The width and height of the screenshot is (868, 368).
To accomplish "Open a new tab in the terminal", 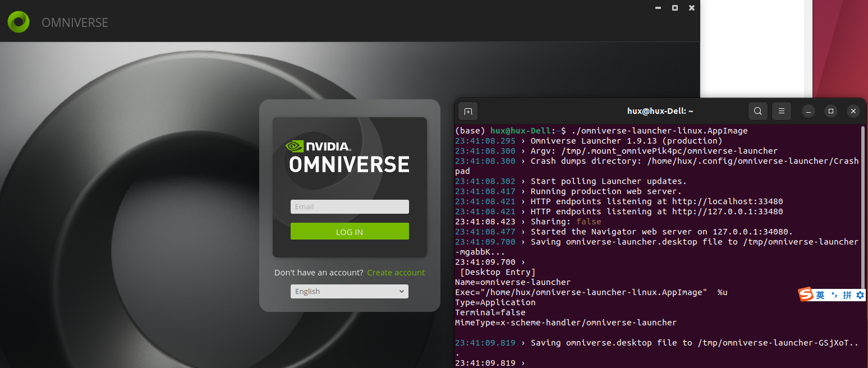I will [x=468, y=111].
